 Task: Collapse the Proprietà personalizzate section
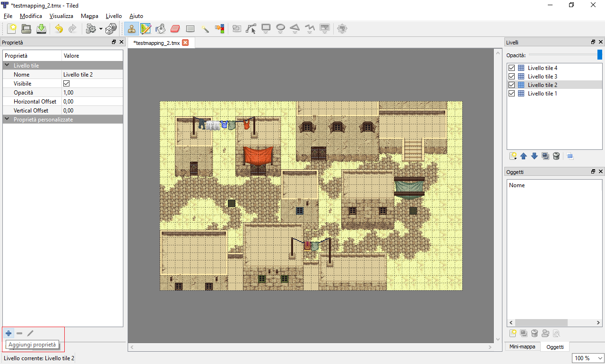pyautogui.click(x=7, y=120)
